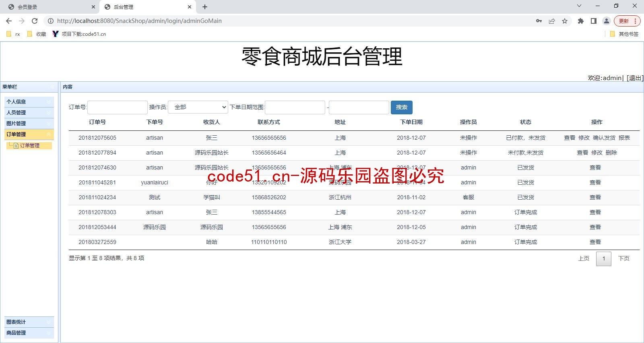The height and width of the screenshot is (343, 644).
Task: Sort by 状态 column header
Action: [x=526, y=122]
